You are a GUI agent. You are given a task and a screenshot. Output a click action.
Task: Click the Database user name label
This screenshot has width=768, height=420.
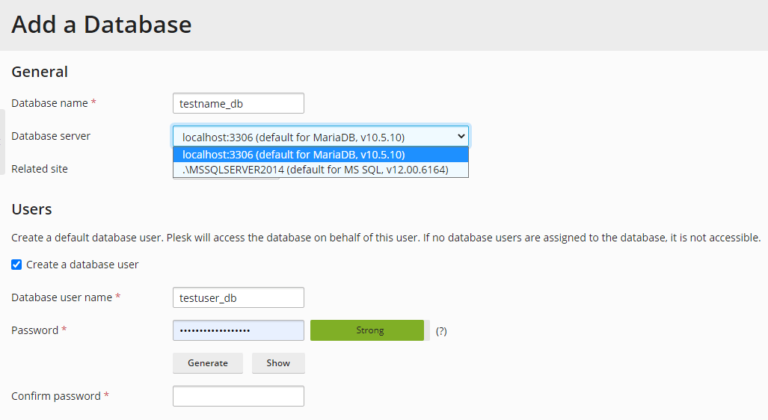pyautogui.click(x=60, y=297)
